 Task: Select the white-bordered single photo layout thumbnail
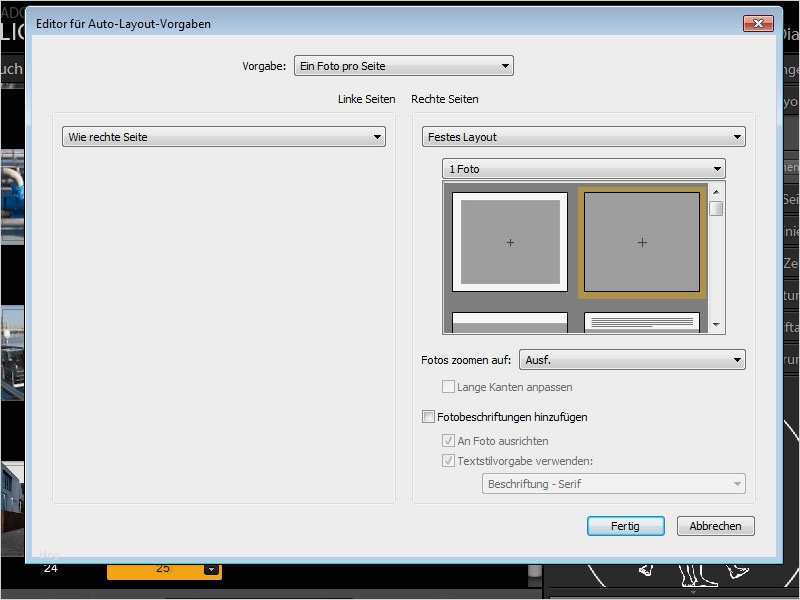[x=510, y=242]
